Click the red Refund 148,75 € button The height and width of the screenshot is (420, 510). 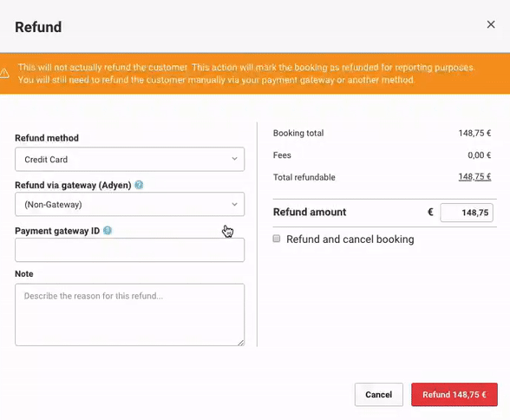[454, 395]
